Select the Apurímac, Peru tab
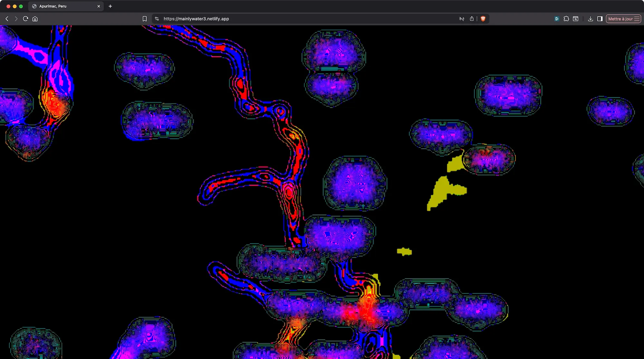 (61, 6)
